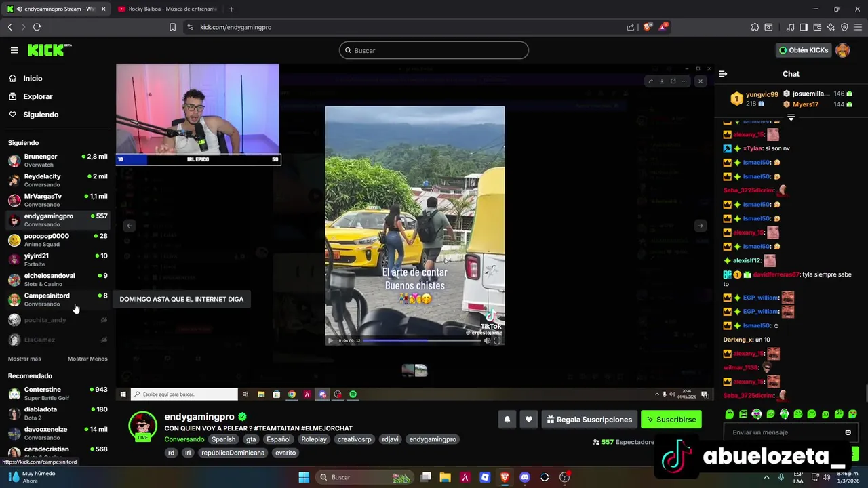Open Brave VPN shield icon
The width and height of the screenshot is (868, 488).
click(x=844, y=27)
